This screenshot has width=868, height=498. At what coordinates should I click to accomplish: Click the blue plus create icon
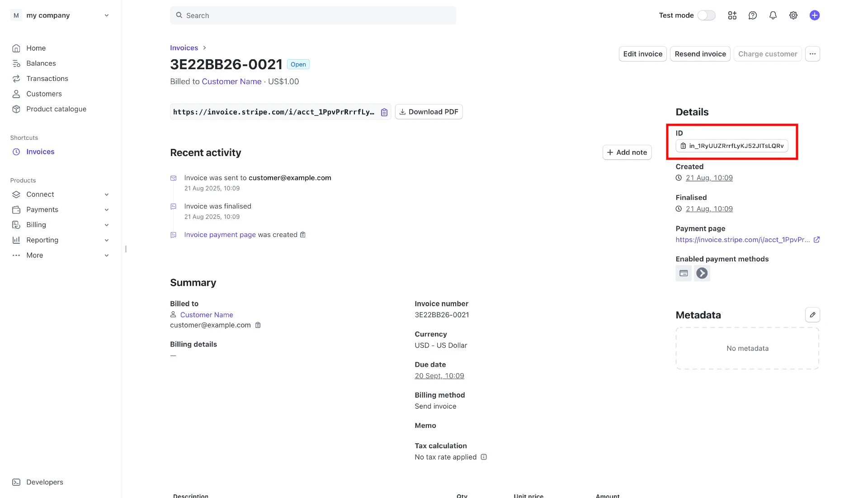[814, 15]
